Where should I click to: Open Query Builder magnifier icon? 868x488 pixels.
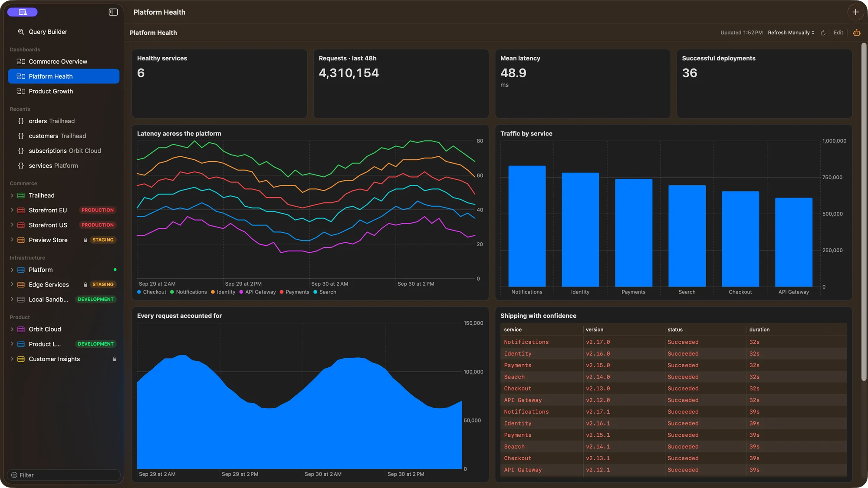21,32
